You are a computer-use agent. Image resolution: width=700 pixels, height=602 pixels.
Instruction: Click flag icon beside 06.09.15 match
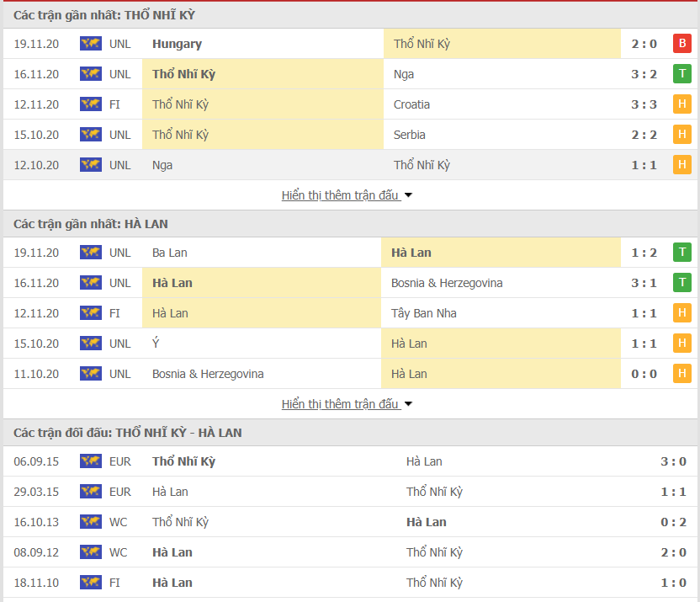point(91,461)
